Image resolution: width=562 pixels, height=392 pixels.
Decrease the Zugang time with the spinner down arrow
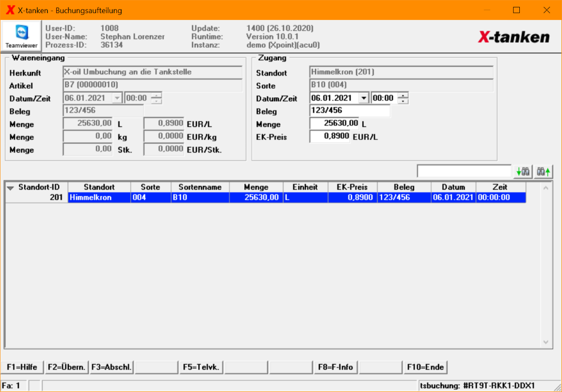403,101
